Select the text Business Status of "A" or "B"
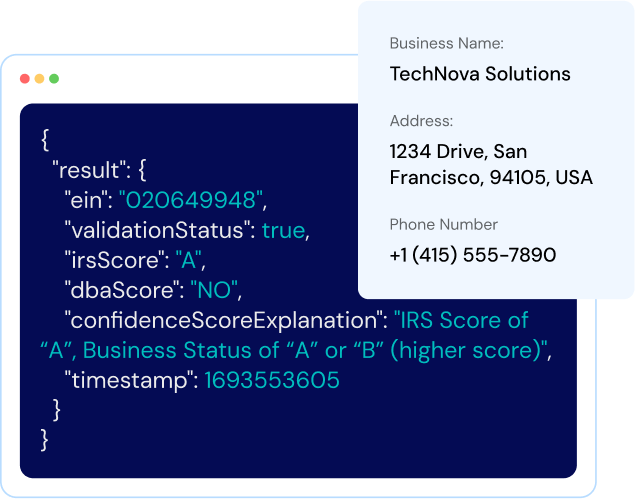 tap(233, 350)
